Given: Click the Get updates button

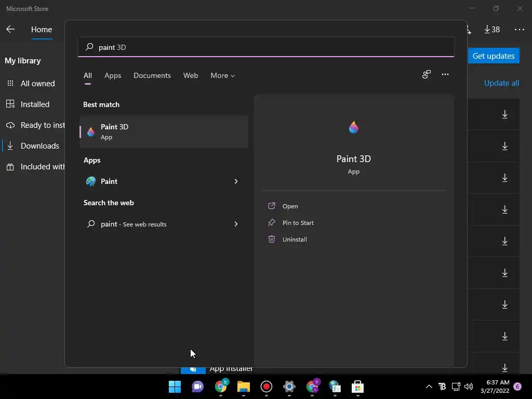Looking at the screenshot, I should (x=494, y=56).
